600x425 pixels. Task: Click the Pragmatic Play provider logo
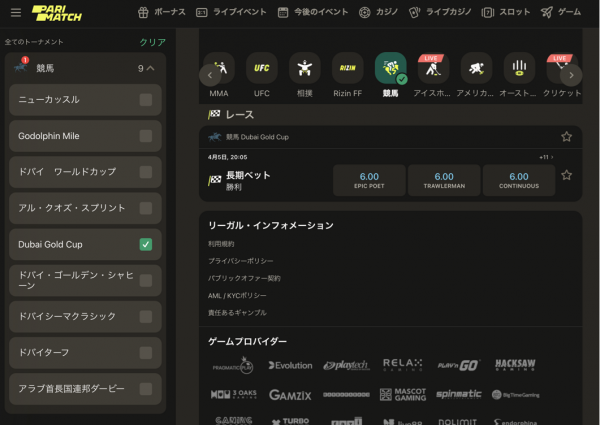[x=233, y=365]
